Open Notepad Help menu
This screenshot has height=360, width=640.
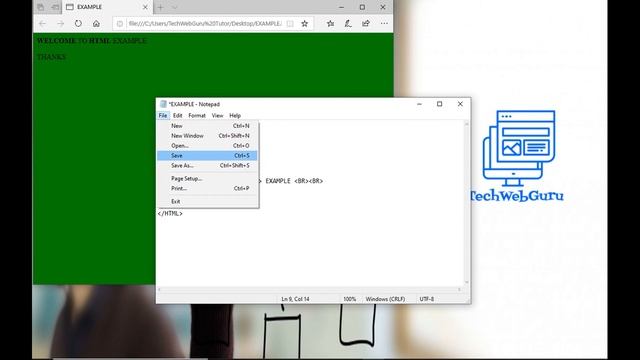(x=235, y=116)
